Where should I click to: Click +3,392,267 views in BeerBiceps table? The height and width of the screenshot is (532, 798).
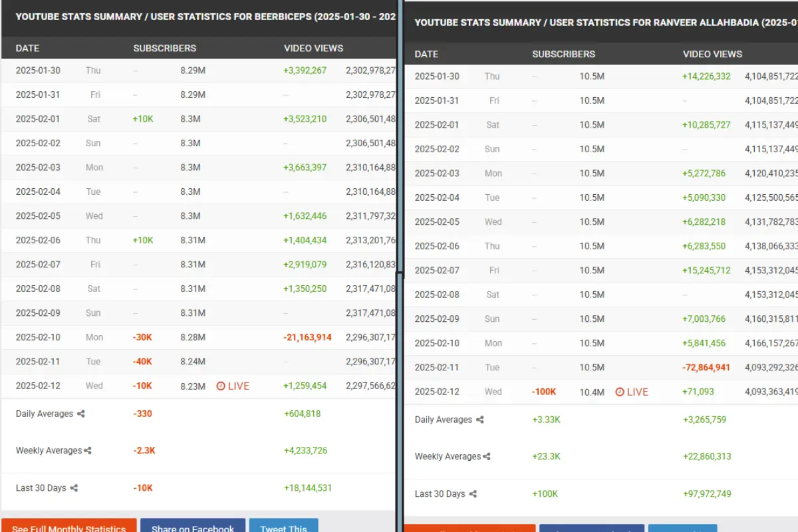point(305,70)
